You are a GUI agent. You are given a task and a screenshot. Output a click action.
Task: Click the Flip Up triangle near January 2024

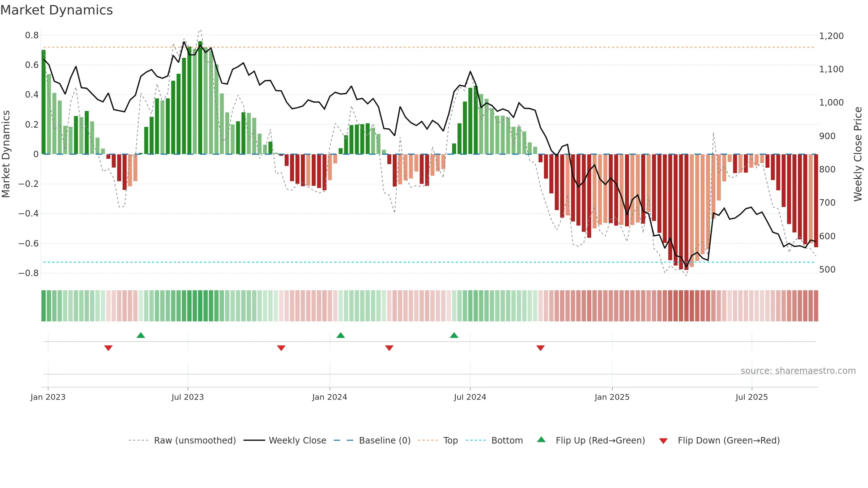(x=341, y=335)
